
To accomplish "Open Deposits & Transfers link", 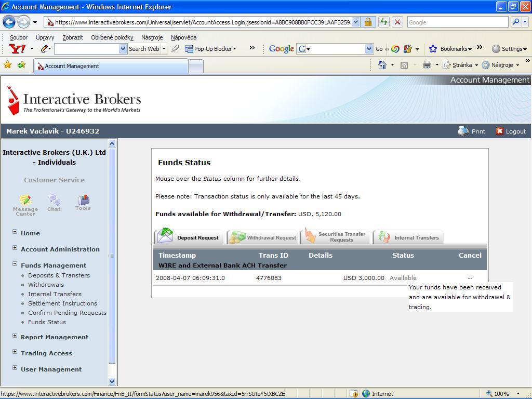I will pyautogui.click(x=59, y=275).
